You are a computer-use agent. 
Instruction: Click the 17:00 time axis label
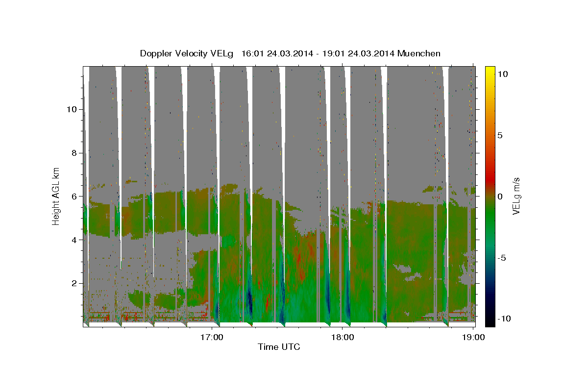[x=212, y=337]
